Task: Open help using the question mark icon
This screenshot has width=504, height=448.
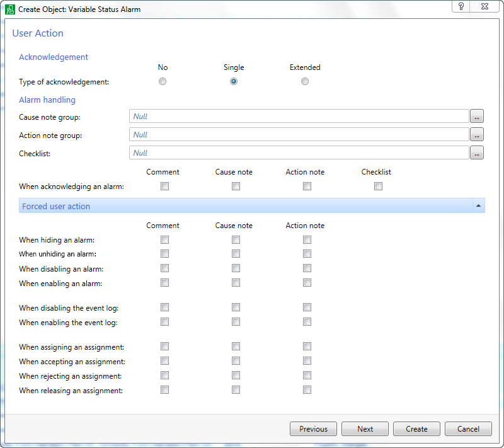Action: pos(462,7)
